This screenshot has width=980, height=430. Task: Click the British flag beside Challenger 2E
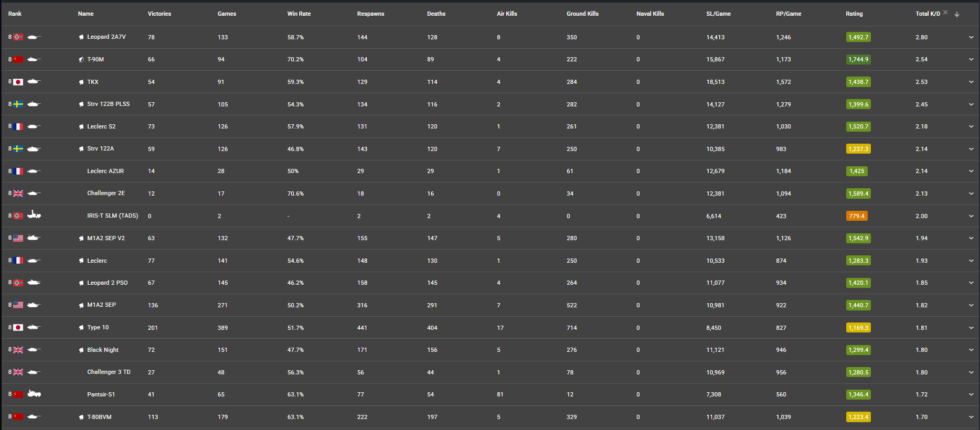(18, 193)
